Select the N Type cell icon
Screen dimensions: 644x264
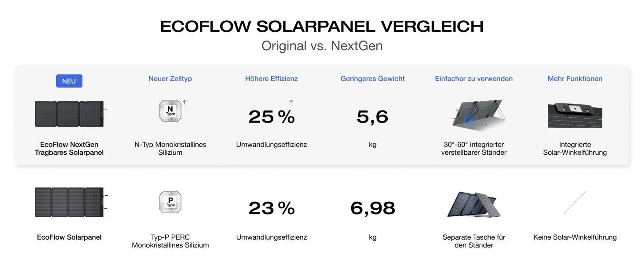pyautogui.click(x=170, y=111)
